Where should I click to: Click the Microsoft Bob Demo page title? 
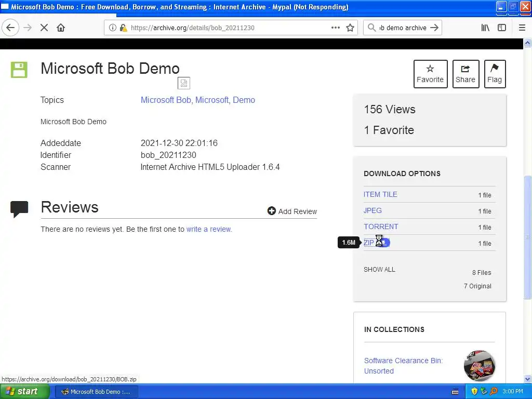110,69
